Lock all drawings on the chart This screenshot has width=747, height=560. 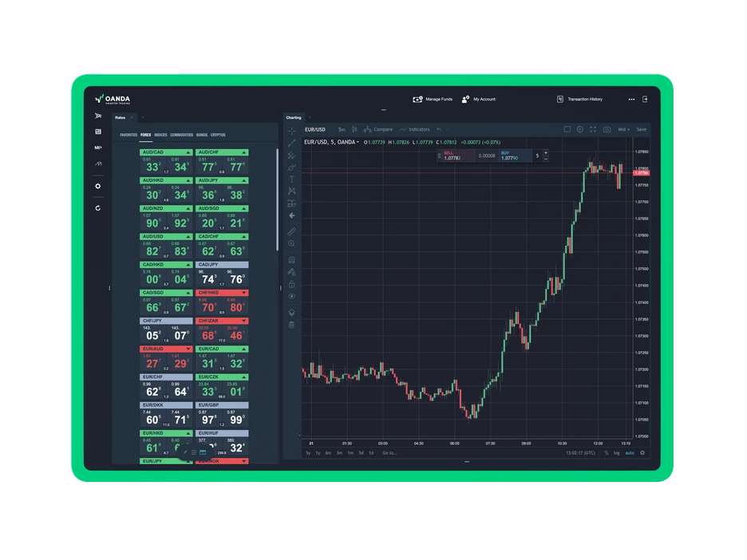[x=292, y=283]
